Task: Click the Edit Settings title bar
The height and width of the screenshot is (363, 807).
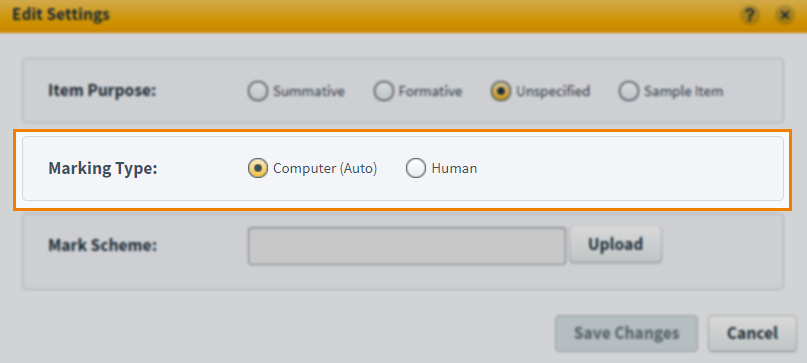Action: point(404,16)
